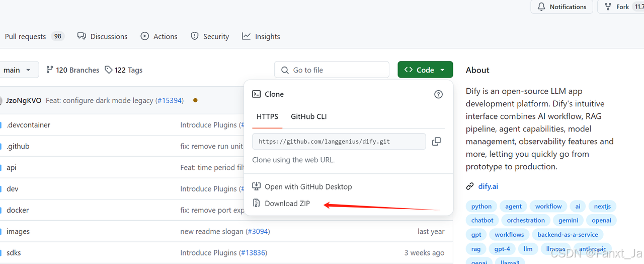Go to the Insights tab
This screenshot has height=264, width=644.
[x=261, y=36]
